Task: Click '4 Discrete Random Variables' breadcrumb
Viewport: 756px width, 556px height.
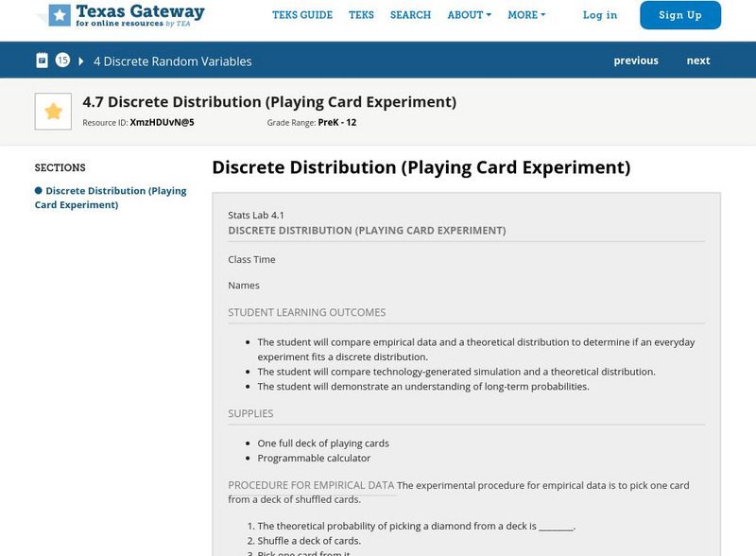Action: click(x=170, y=60)
